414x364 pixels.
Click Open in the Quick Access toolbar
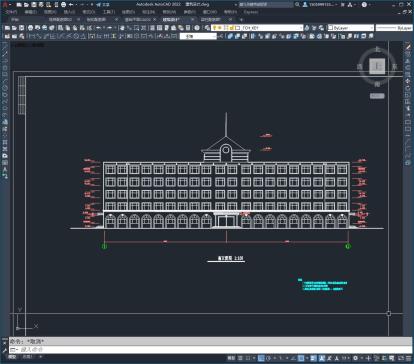coord(26,5)
